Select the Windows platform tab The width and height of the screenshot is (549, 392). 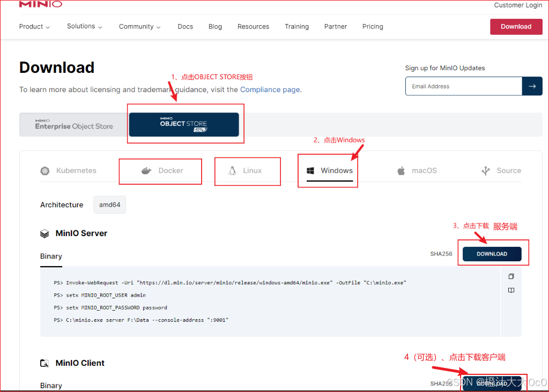pos(330,171)
